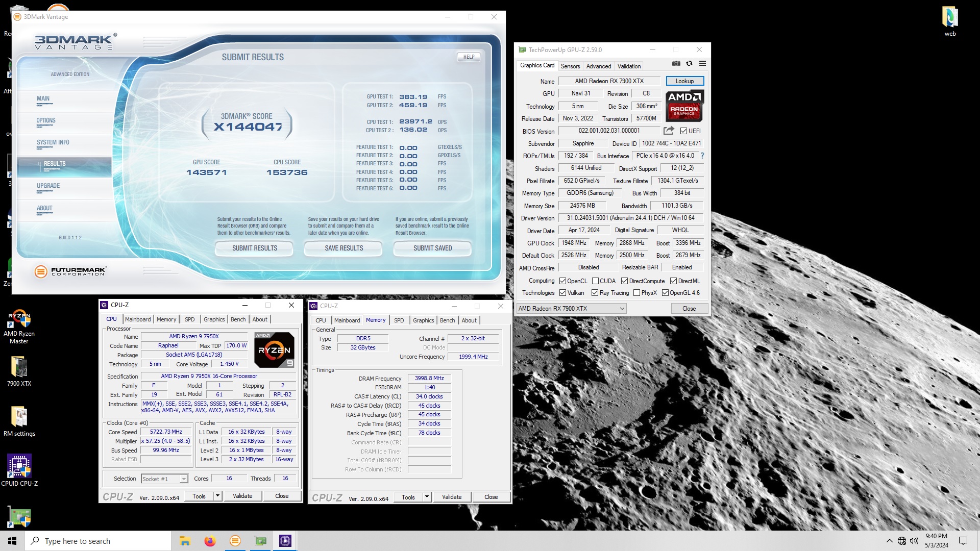Screen dimensions: 980x551
Task: Switch to Mainboard tab in left CPU-Z
Action: click(138, 319)
